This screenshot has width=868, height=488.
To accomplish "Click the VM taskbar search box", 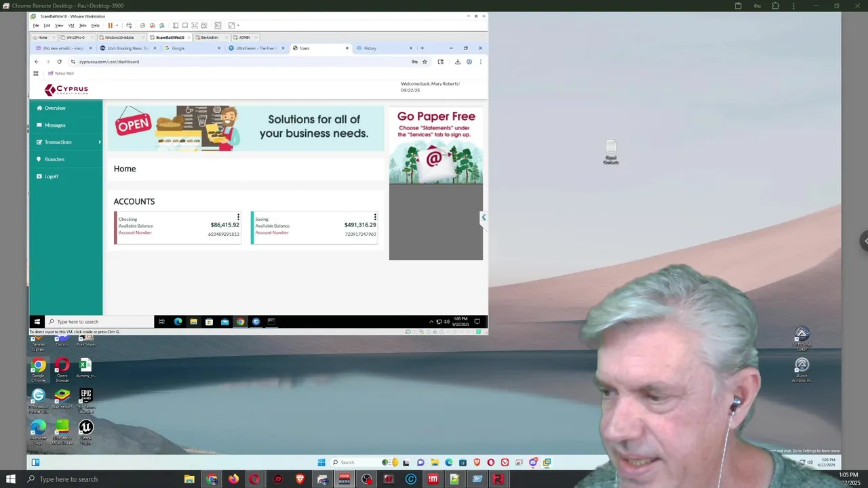I will tap(99, 321).
